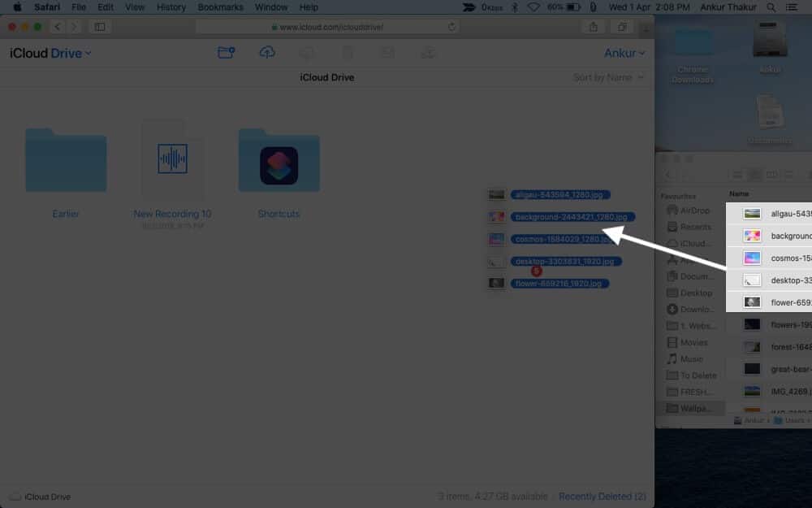Click the Bluetooth menu bar icon
This screenshot has height=508, width=812.
(x=515, y=7)
